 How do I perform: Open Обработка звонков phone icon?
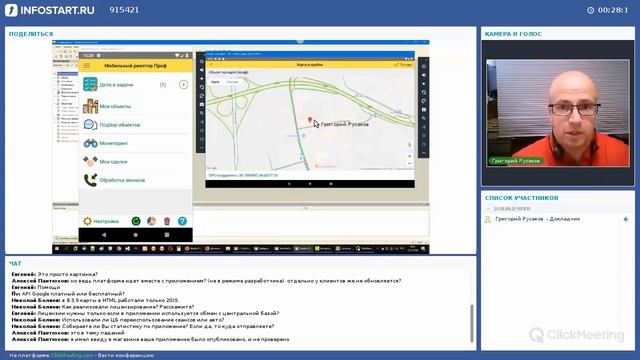point(90,180)
